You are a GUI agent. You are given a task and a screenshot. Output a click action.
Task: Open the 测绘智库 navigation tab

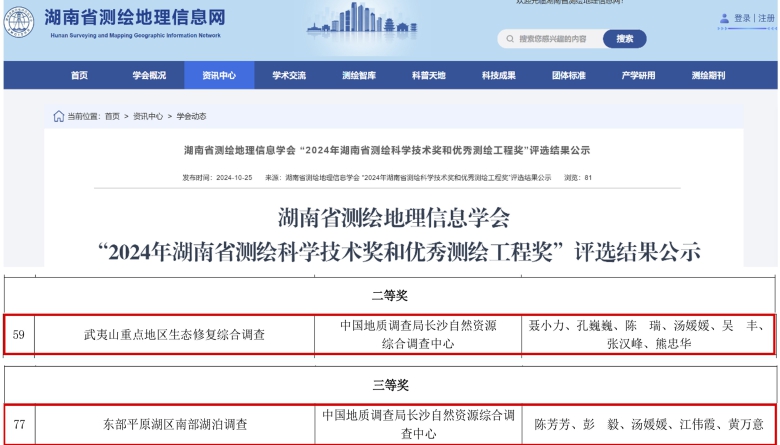pyautogui.click(x=359, y=75)
